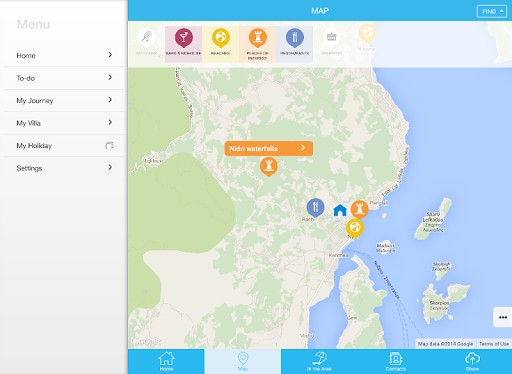This screenshot has width=512, height=374.
Task: Go to the Contacts tab
Action: [396, 361]
